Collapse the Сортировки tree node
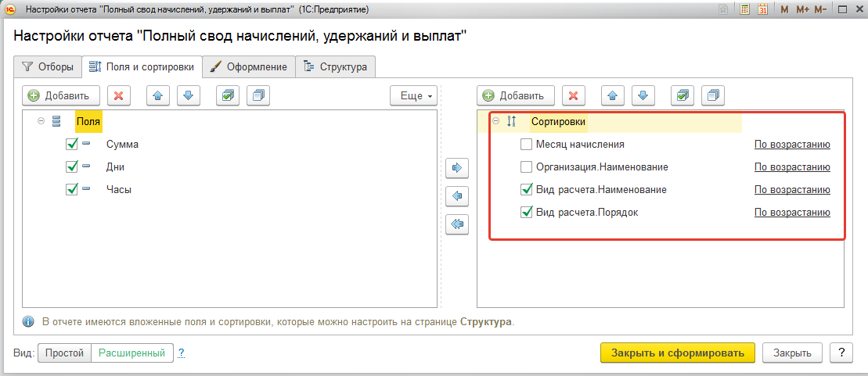868x376 pixels. [x=496, y=121]
